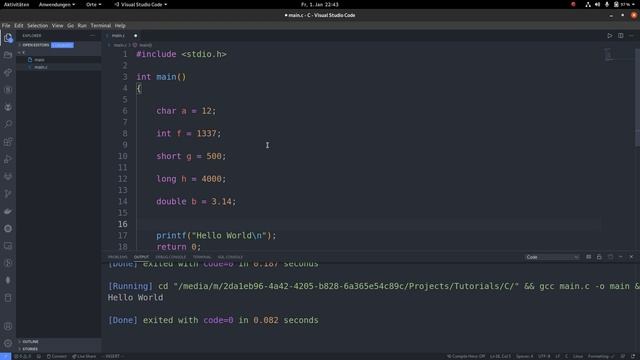640x360 pixels.
Task: Switch to the Terminal panel tab
Action: pos(202,257)
